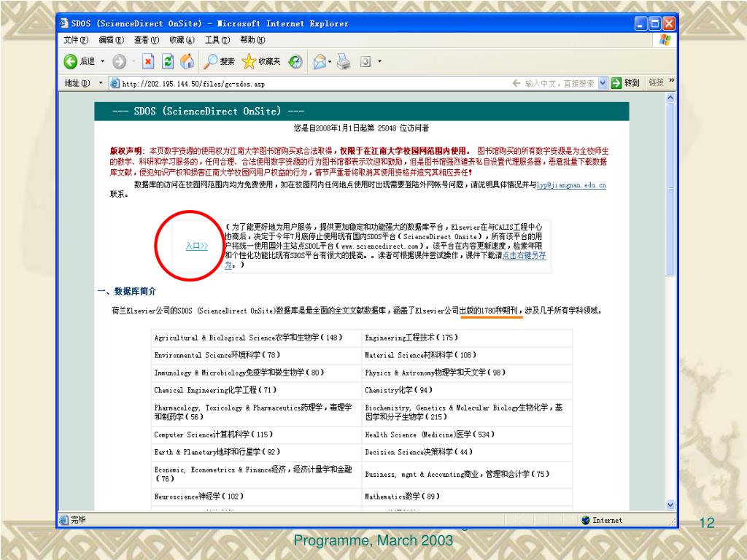Image resolution: width=747 pixels, height=560 pixels.
Task: Open the address bar dropdown arrow
Action: [x=603, y=83]
